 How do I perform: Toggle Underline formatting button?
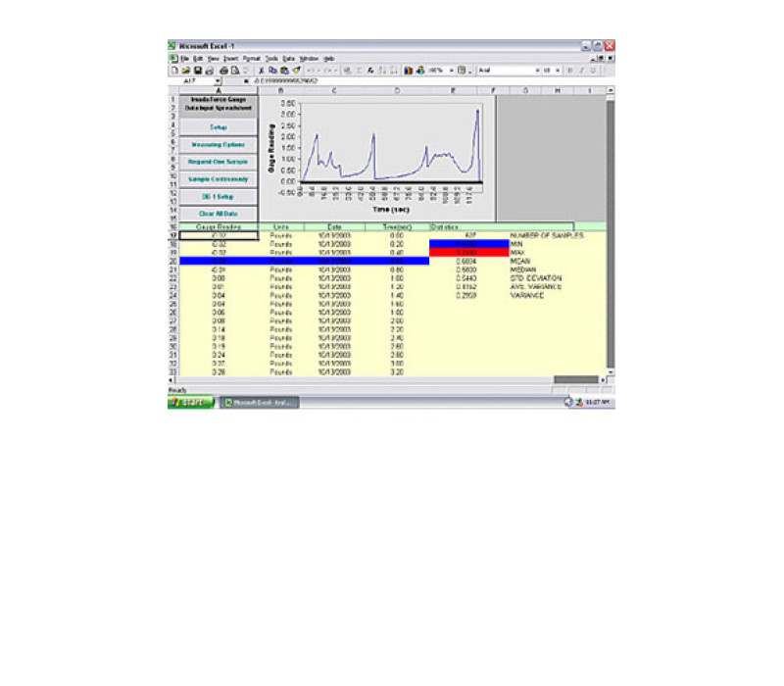(594, 71)
